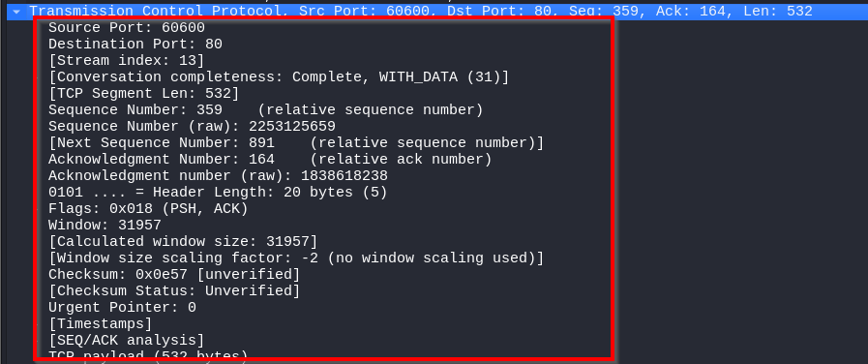Expand the [SEQ/ACK analysis] row
This screenshot has height=364, width=868.
37,340
